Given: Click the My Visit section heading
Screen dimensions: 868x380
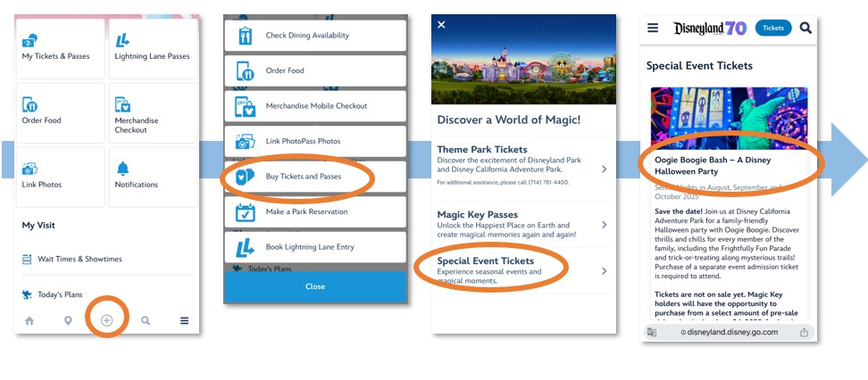Looking at the screenshot, I should 38,225.
